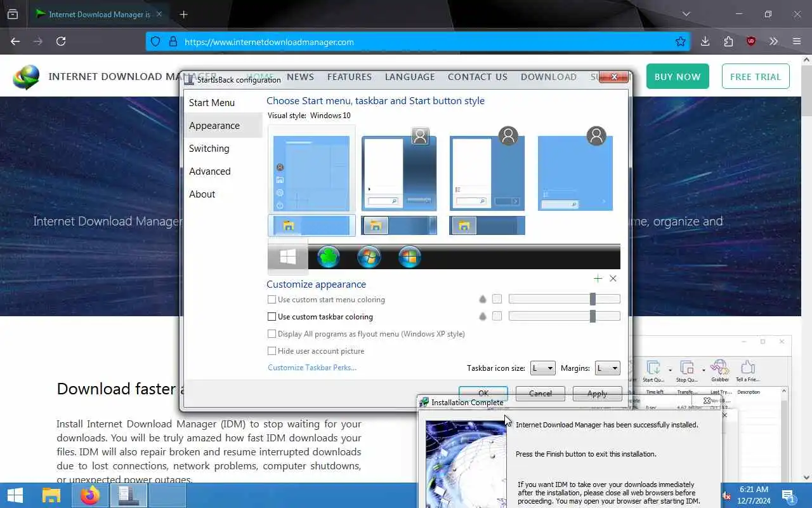List all open tabs dropdown in Firefox

[686, 14]
